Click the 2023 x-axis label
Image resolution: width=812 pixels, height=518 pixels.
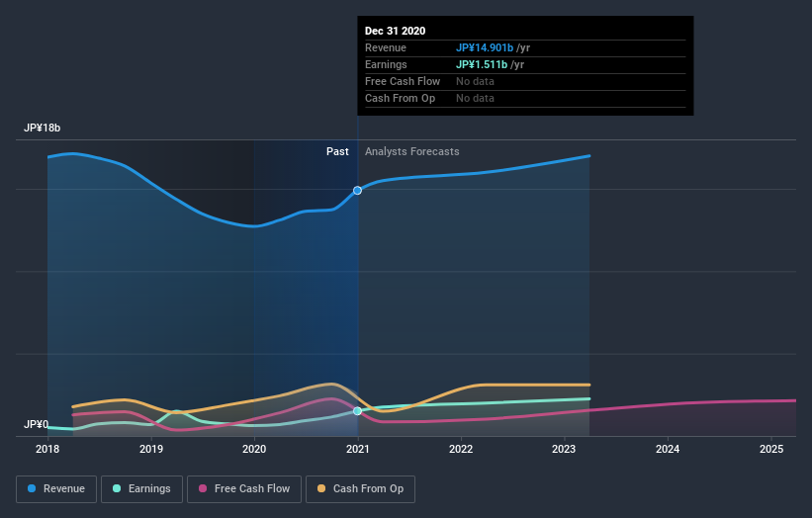564,449
